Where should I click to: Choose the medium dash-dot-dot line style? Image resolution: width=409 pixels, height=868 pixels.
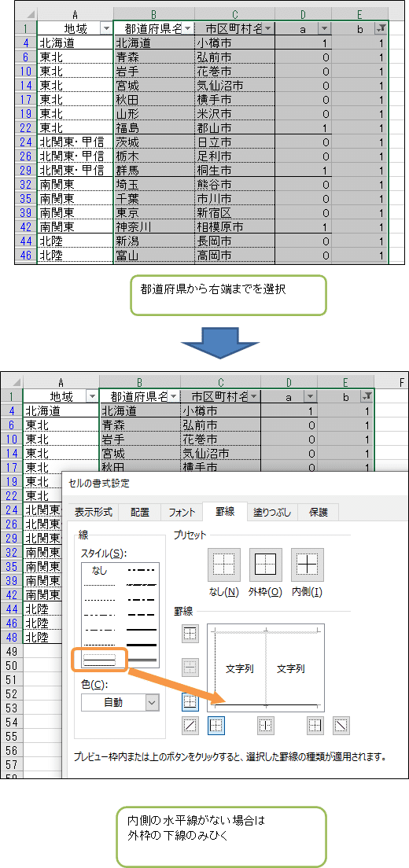coord(141,569)
